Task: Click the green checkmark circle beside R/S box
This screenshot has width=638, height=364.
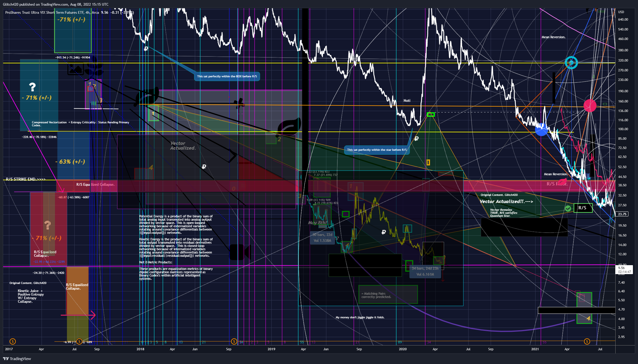Action: click(x=568, y=208)
